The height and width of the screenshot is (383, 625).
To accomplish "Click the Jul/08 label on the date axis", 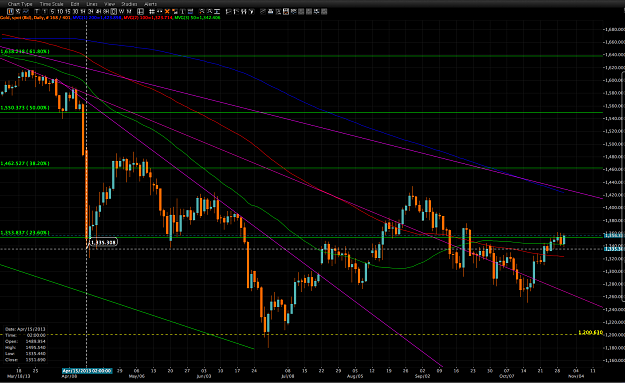I will pyautogui.click(x=287, y=376).
